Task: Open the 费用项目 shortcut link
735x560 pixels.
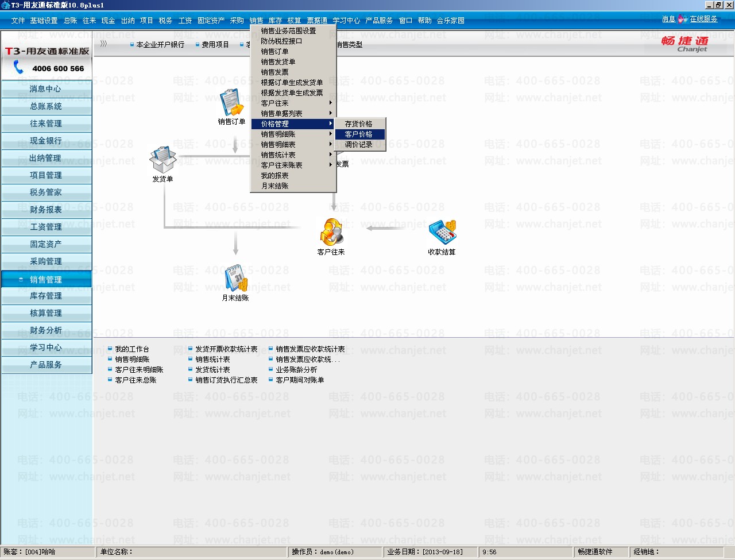Action: (215, 45)
